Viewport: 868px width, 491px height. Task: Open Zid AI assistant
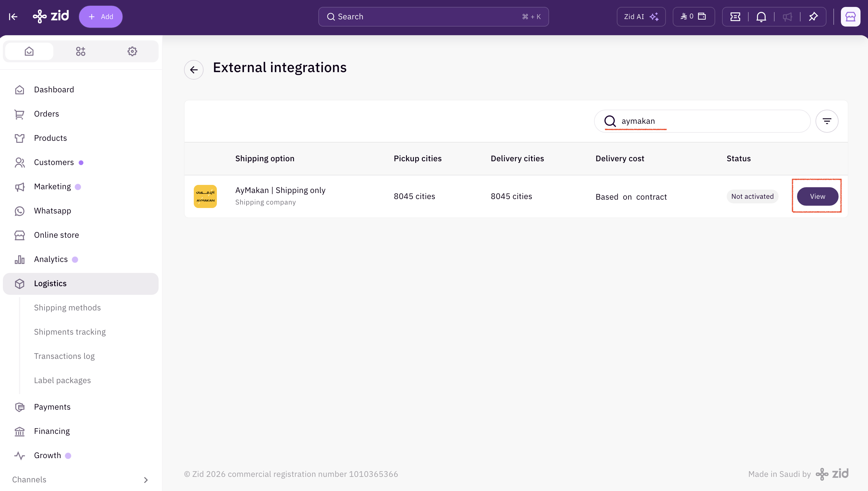(641, 16)
